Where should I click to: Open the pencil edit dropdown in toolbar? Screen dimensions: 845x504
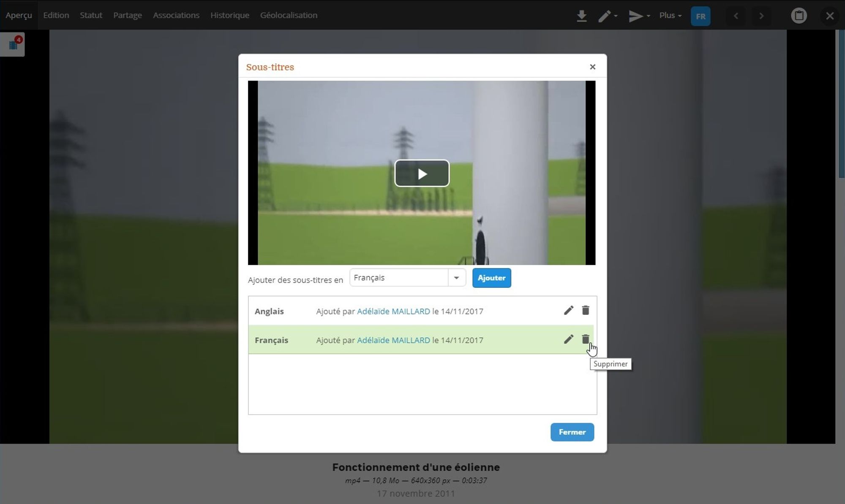(608, 16)
